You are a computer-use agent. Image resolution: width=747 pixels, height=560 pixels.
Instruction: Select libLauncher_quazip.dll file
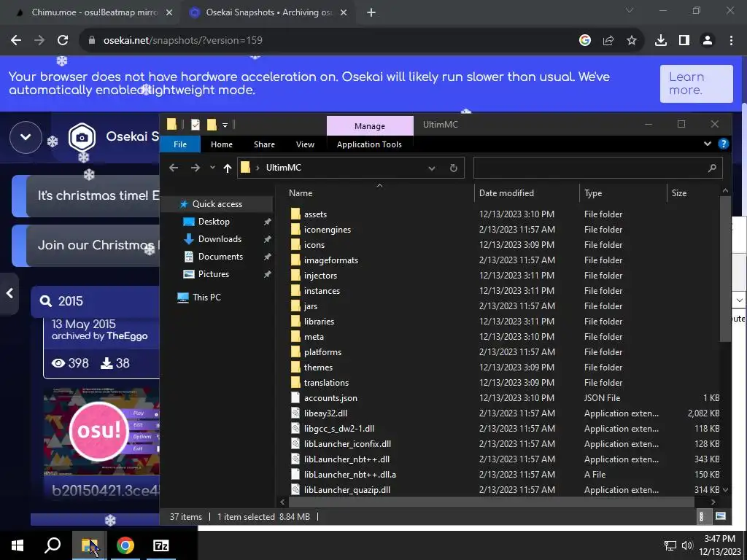click(347, 489)
